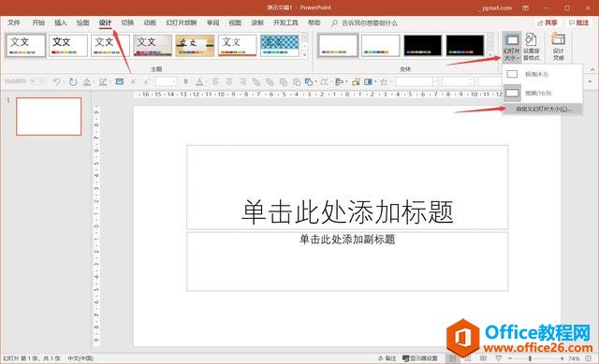Select the 设计 (Design) ribbon tab
The width and height of the screenshot is (599, 364).
[106, 22]
